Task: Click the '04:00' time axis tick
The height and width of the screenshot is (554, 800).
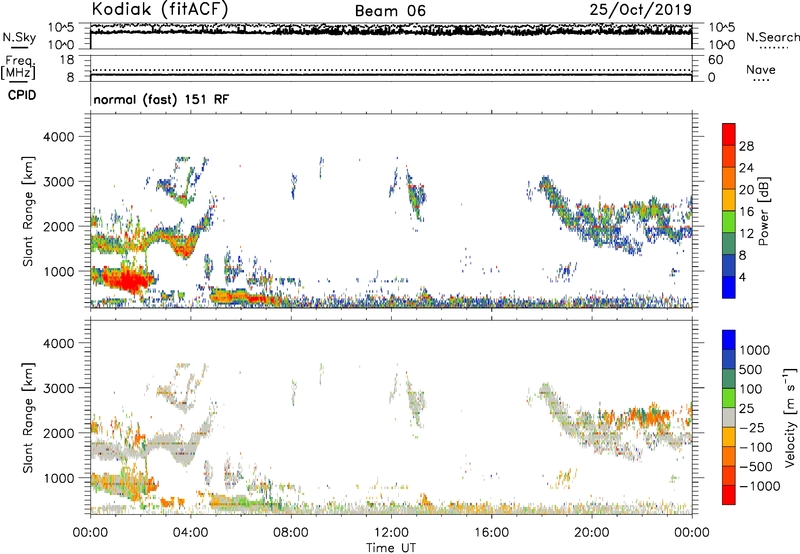Action: tap(190, 533)
